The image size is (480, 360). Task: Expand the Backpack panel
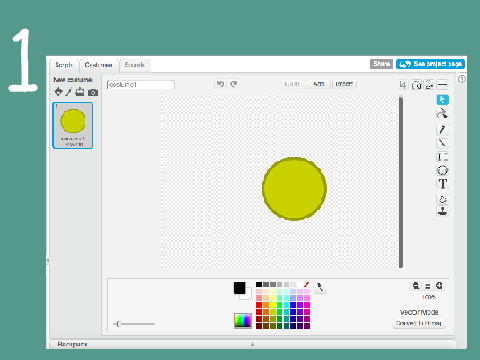coord(252,344)
